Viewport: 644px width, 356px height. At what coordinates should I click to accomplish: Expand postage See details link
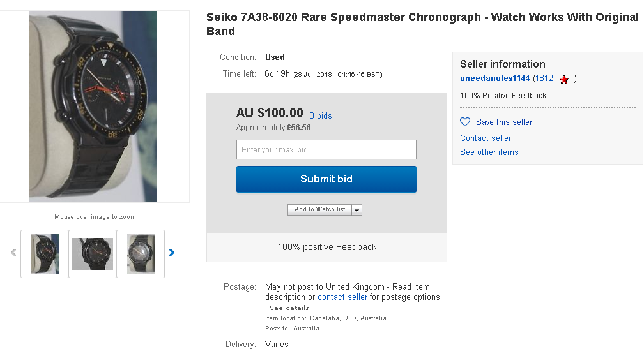[x=289, y=308]
